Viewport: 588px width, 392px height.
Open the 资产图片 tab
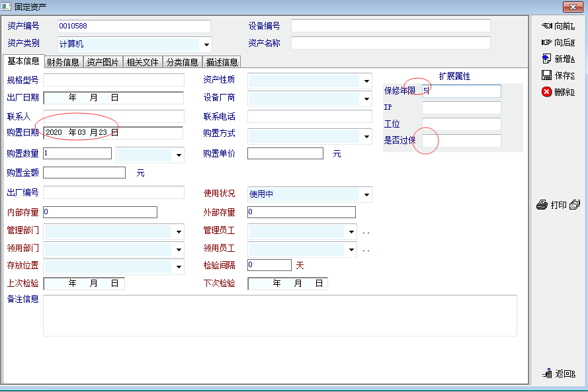tap(103, 62)
